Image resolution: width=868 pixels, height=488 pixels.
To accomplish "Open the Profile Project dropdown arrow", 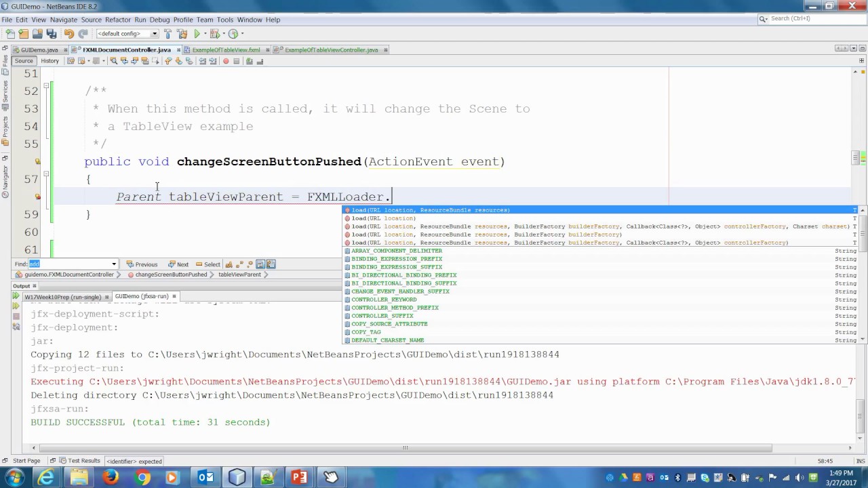I will pyautogui.click(x=241, y=34).
